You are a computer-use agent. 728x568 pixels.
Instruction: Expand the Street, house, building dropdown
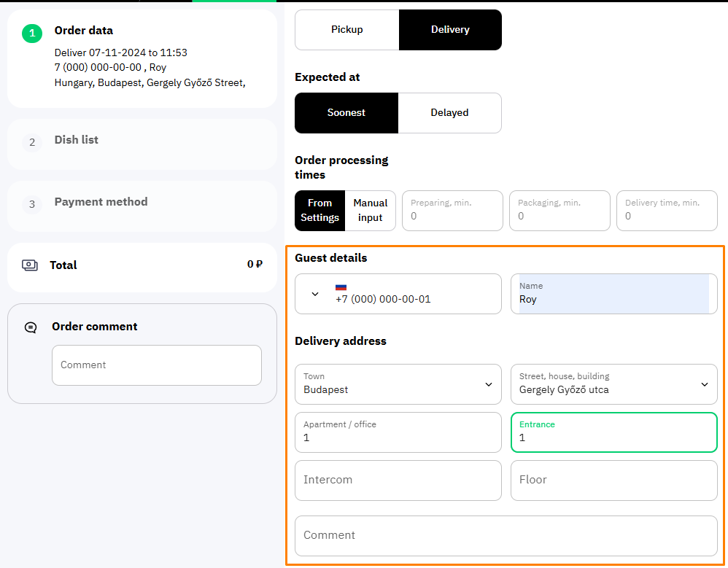pos(613,384)
